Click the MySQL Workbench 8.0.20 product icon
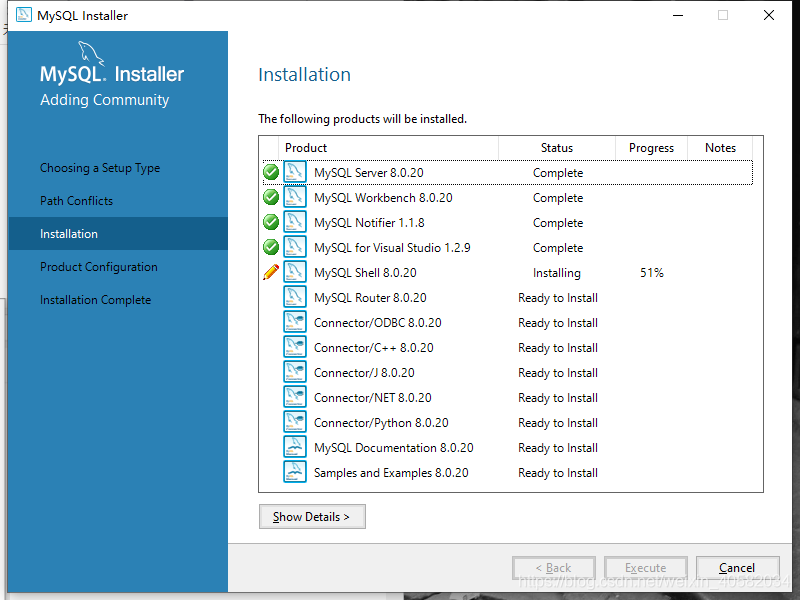800x600 pixels. click(x=295, y=197)
